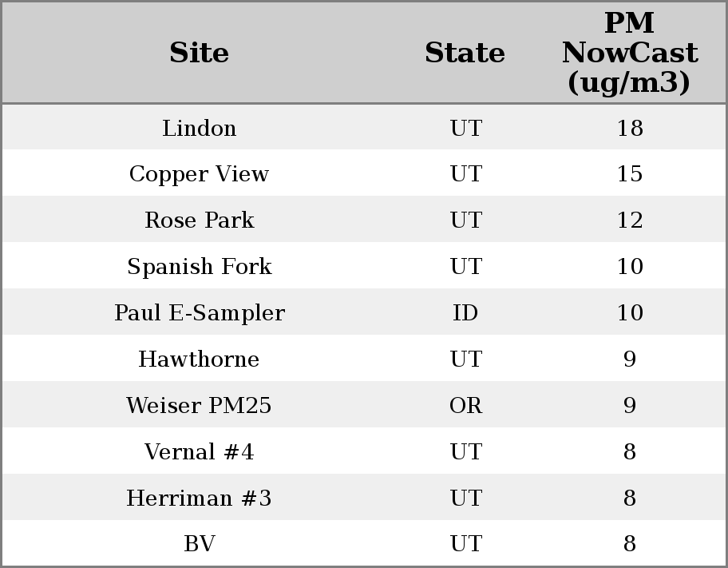Click the State column header
The height and width of the screenshot is (568, 728).
[465, 53]
